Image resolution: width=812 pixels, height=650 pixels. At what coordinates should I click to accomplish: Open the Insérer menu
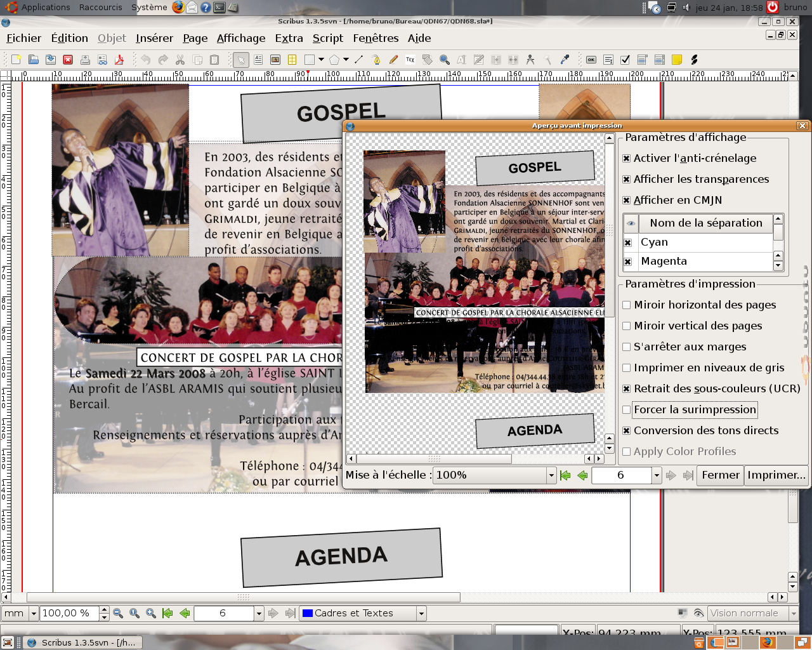(x=154, y=38)
